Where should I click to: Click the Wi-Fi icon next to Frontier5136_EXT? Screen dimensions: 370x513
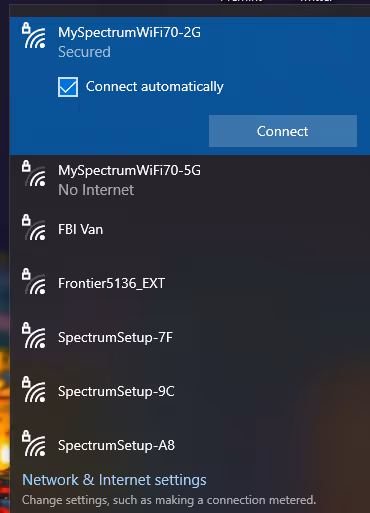(34, 282)
